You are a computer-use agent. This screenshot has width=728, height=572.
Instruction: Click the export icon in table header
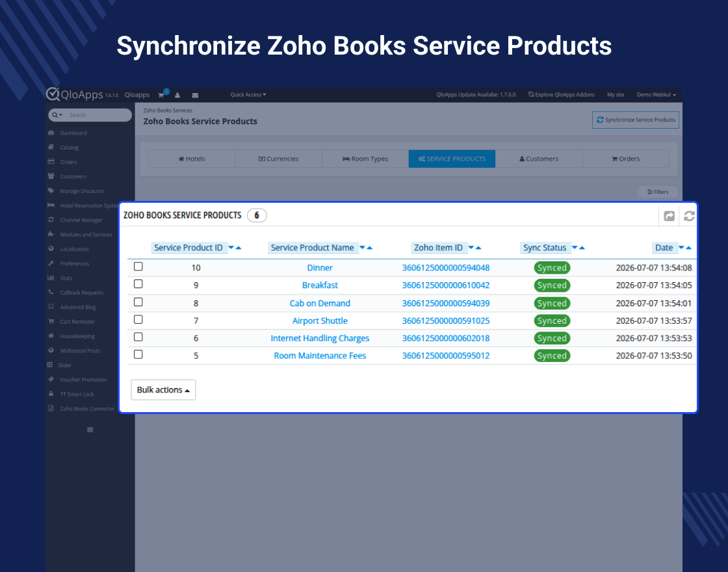(669, 216)
